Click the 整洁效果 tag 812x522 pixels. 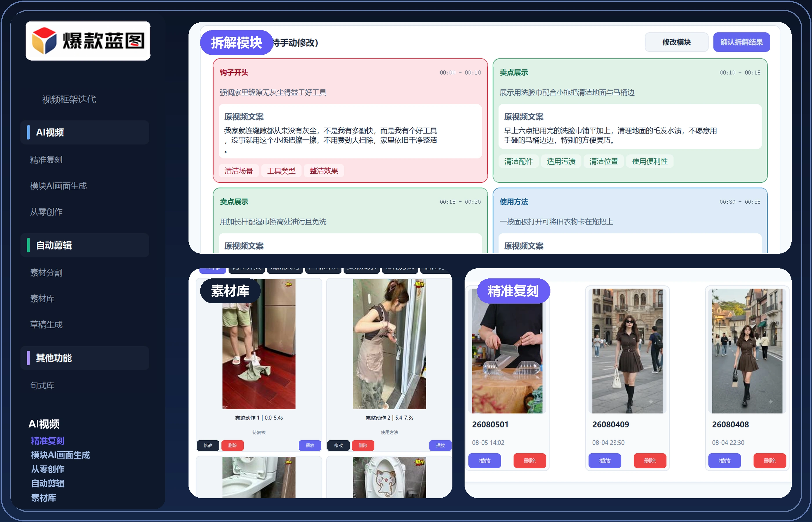point(324,171)
